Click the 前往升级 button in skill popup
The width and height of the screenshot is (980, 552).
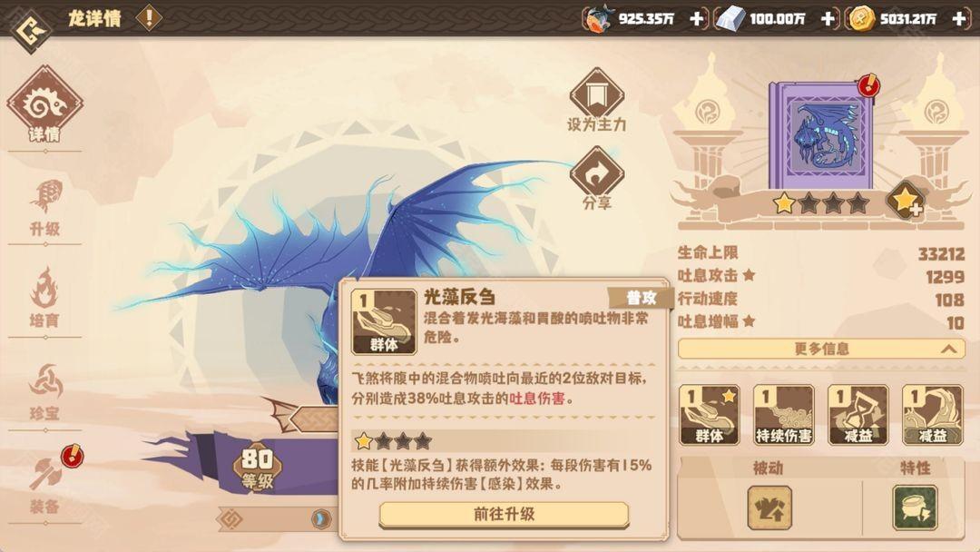pyautogui.click(x=504, y=515)
